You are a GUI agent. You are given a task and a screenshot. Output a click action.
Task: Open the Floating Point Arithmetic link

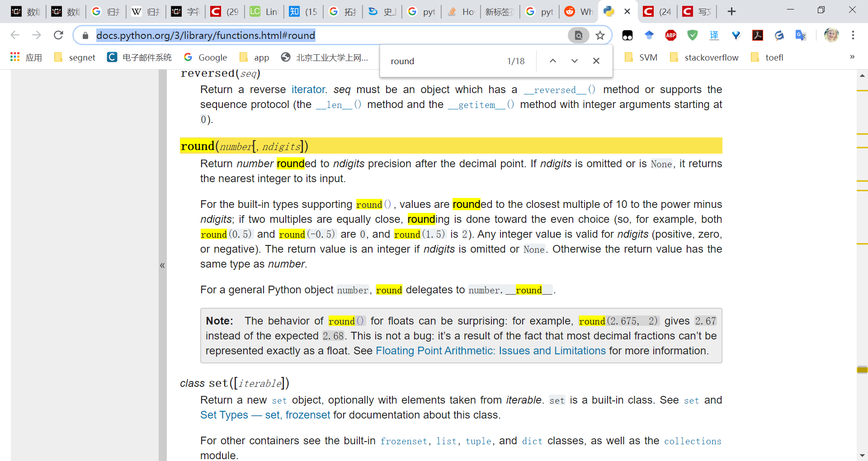click(x=491, y=350)
